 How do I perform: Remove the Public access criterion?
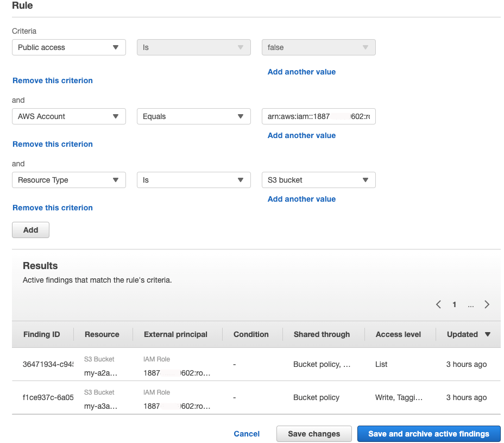(x=52, y=80)
